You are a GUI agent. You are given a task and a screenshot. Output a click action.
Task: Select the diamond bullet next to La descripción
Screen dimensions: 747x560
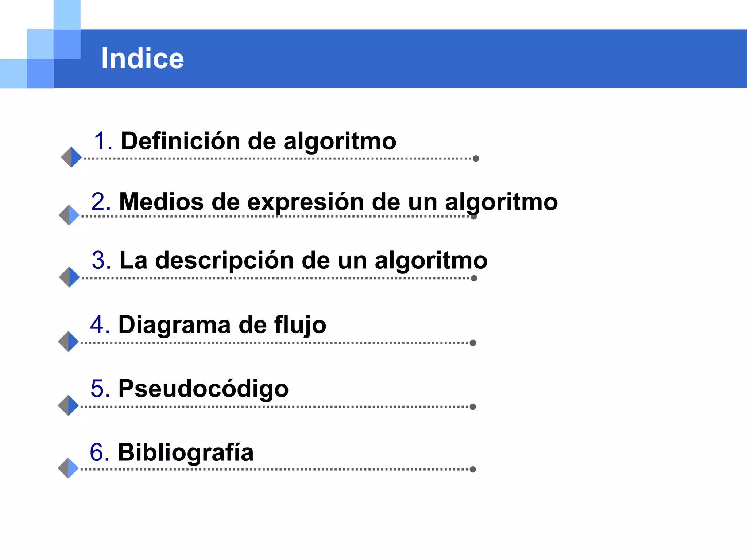tap(69, 277)
